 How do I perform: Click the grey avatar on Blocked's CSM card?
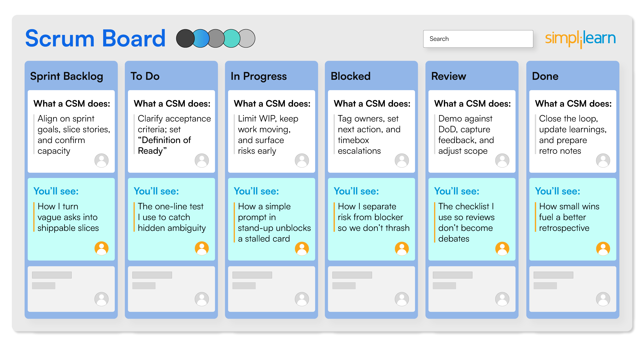click(401, 160)
